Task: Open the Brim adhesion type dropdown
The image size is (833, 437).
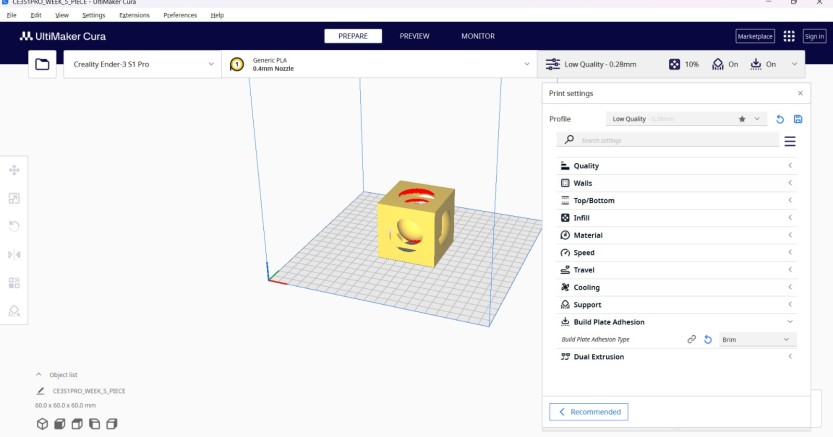Action: [x=757, y=339]
